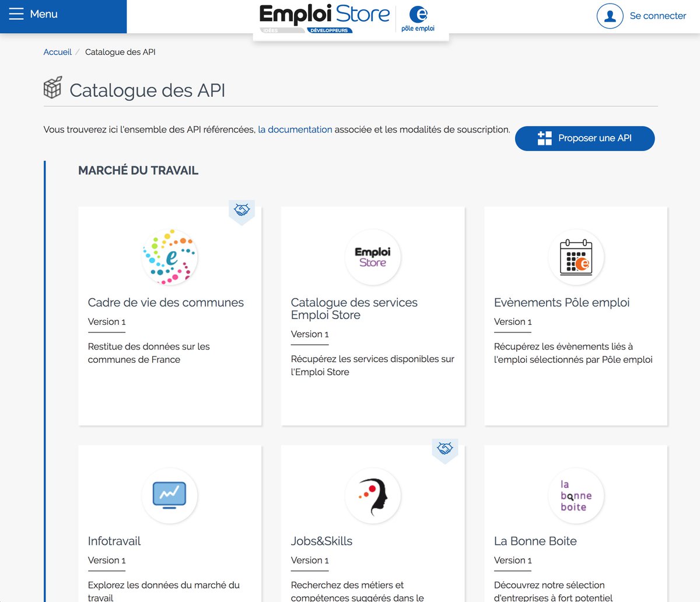This screenshot has width=700, height=602.
Task: Open Cadre de vie des communes title
Action: 166,303
